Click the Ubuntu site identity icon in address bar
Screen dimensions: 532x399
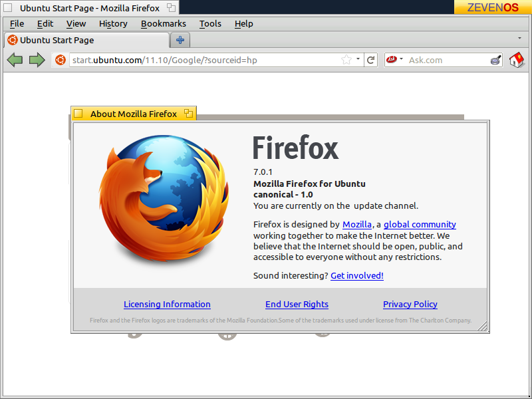point(61,60)
